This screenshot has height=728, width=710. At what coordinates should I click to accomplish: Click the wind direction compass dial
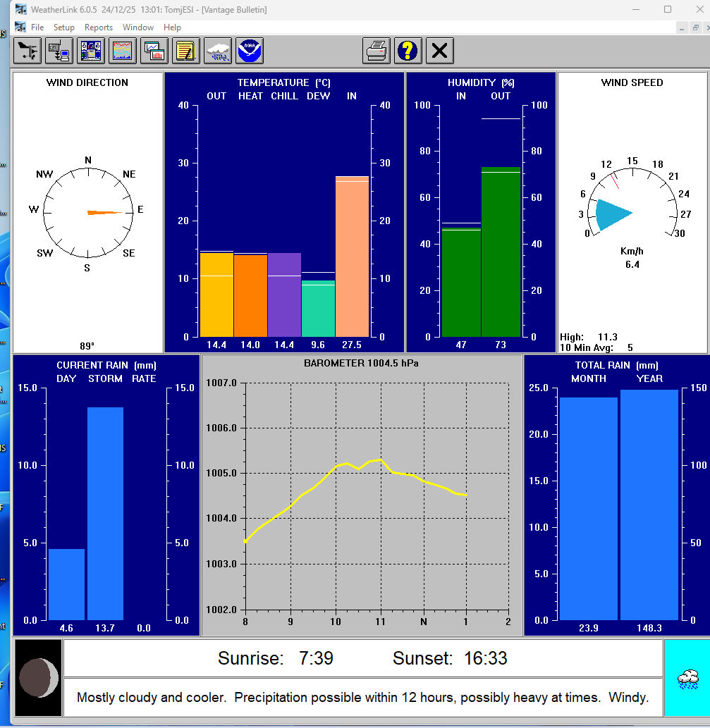[x=87, y=213]
